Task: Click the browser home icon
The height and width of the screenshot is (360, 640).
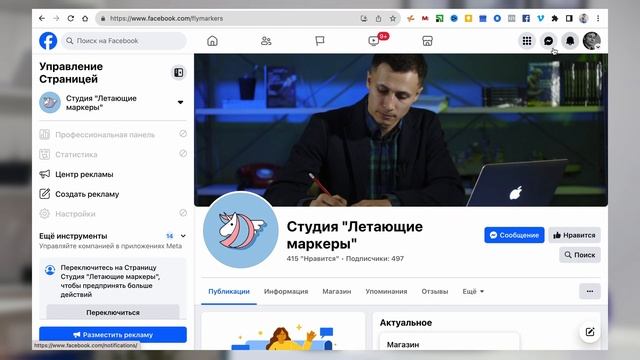Action: [x=85, y=18]
